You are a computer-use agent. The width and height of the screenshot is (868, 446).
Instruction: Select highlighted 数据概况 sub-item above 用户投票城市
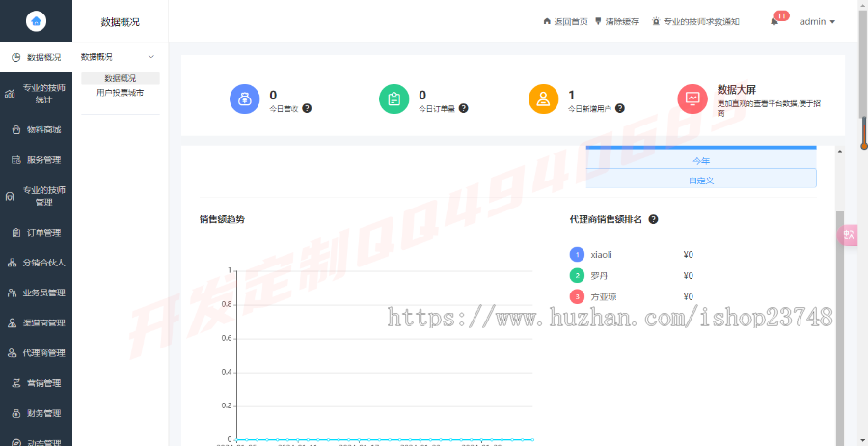pos(121,78)
